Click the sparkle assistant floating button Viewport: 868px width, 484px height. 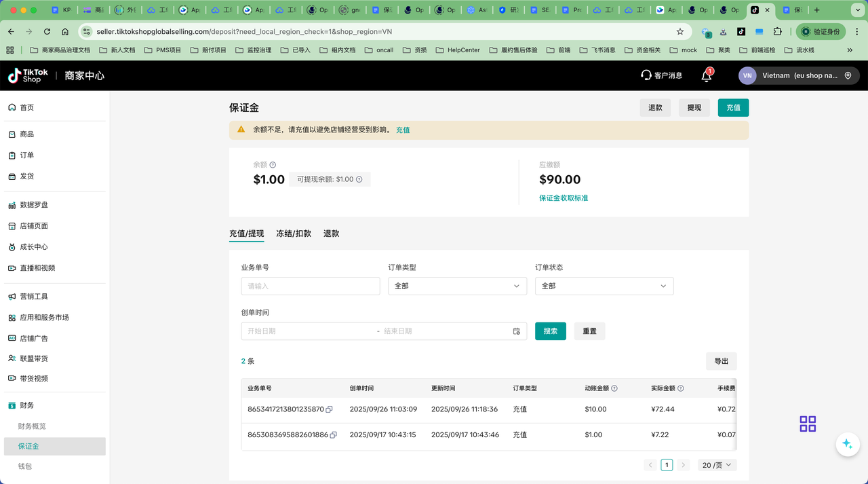(x=846, y=444)
